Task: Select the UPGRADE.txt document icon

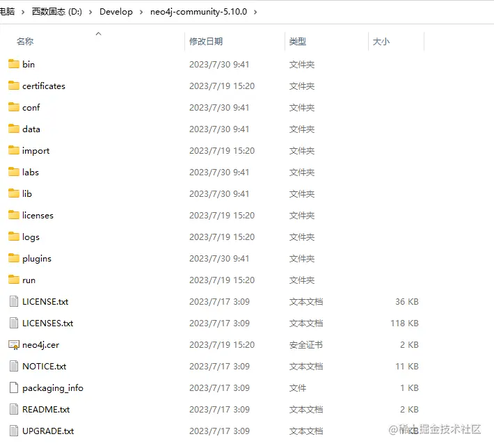Action: [14, 431]
